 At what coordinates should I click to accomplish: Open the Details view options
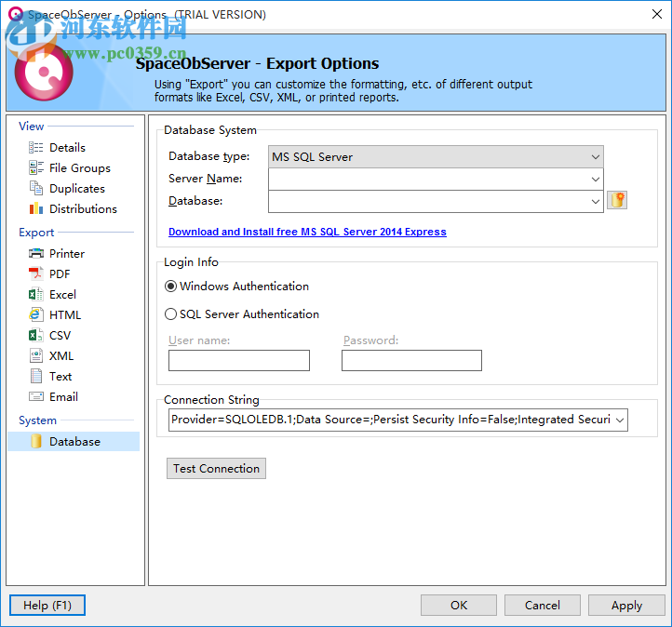pos(67,148)
